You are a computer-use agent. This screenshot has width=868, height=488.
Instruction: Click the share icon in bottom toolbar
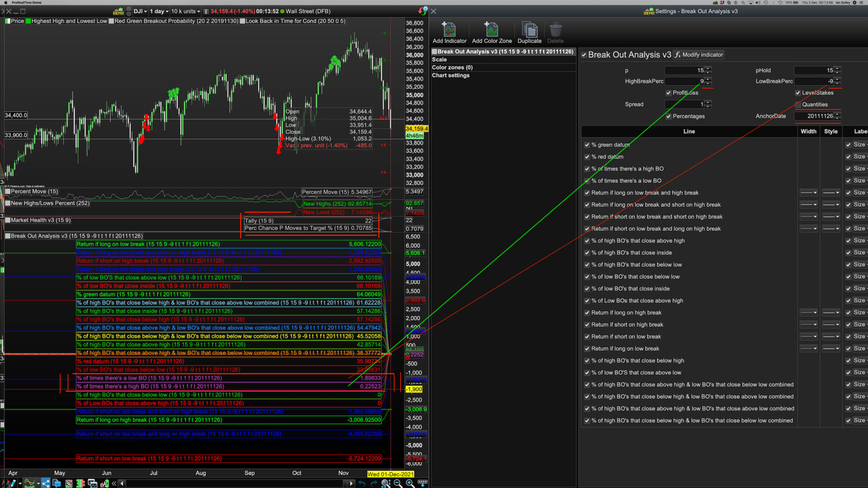[46, 483]
